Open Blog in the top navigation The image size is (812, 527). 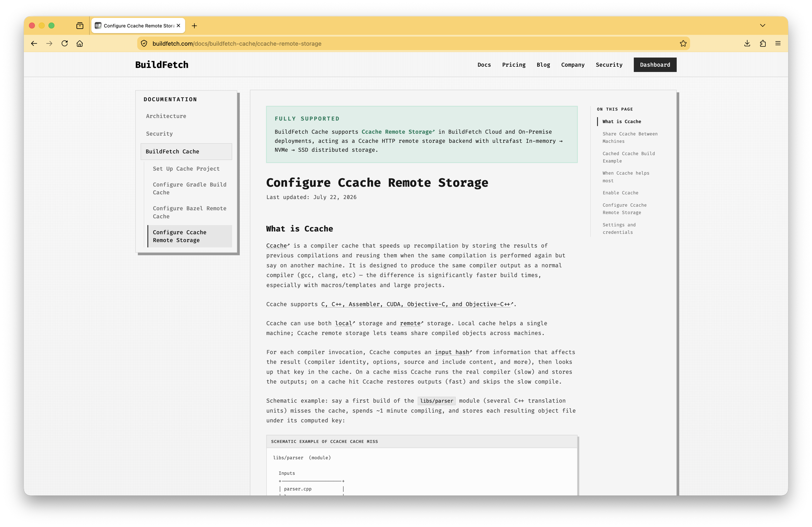click(x=543, y=65)
